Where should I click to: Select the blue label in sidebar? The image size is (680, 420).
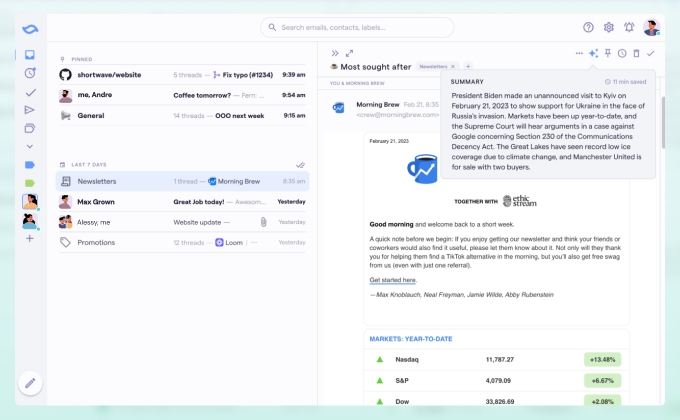point(29,165)
